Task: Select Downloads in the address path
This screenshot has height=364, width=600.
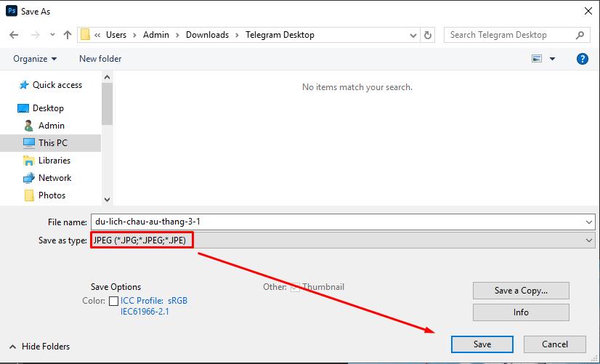Action: (x=207, y=35)
